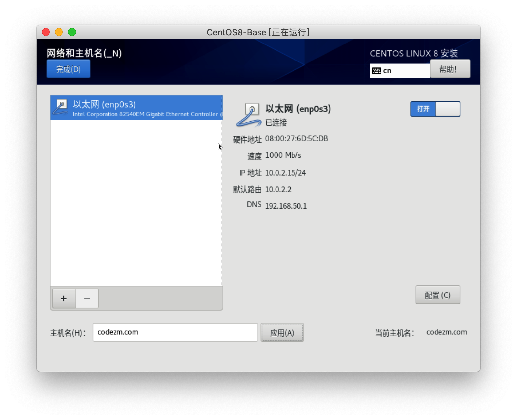Image resolution: width=517 pixels, height=420 pixels.
Task: Open the 配置(C) configure dialog
Action: [437, 295]
